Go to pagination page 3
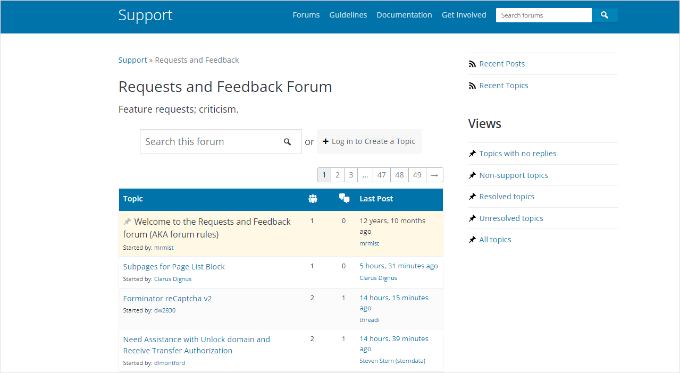 [x=351, y=175]
